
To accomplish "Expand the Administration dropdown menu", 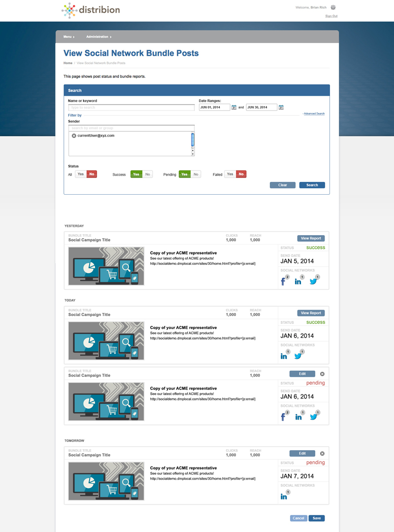I will pyautogui.click(x=98, y=37).
